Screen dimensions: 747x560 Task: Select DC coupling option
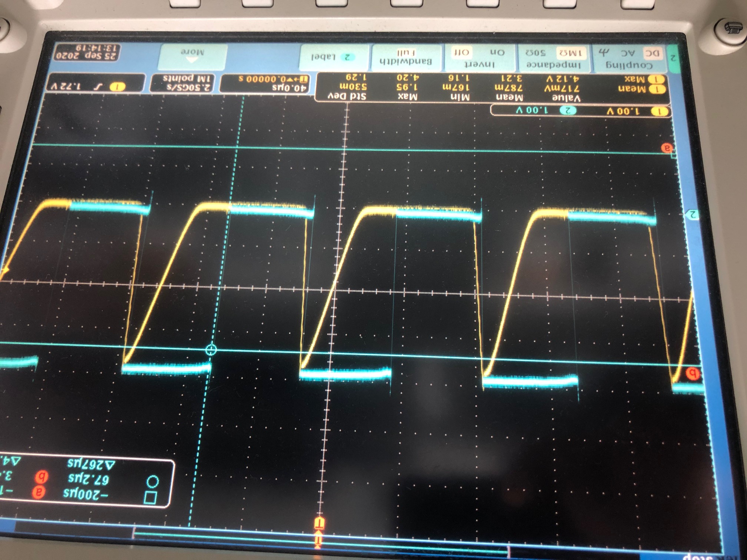(x=653, y=53)
